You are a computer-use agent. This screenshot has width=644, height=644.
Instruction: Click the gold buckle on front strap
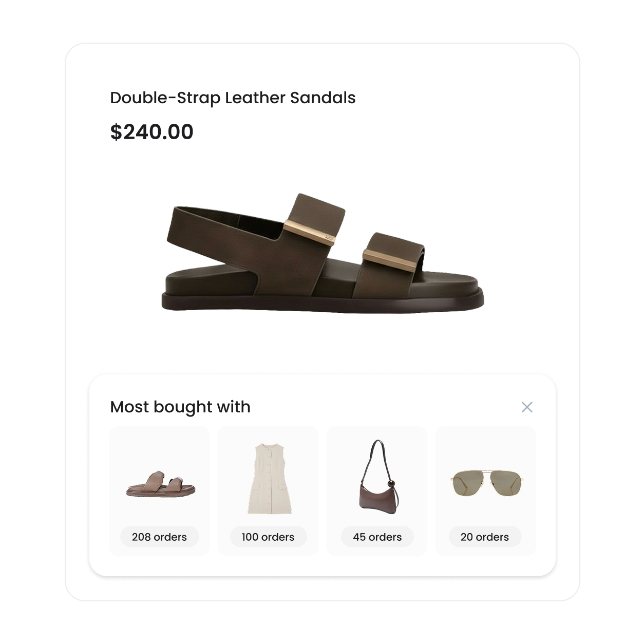point(390,259)
